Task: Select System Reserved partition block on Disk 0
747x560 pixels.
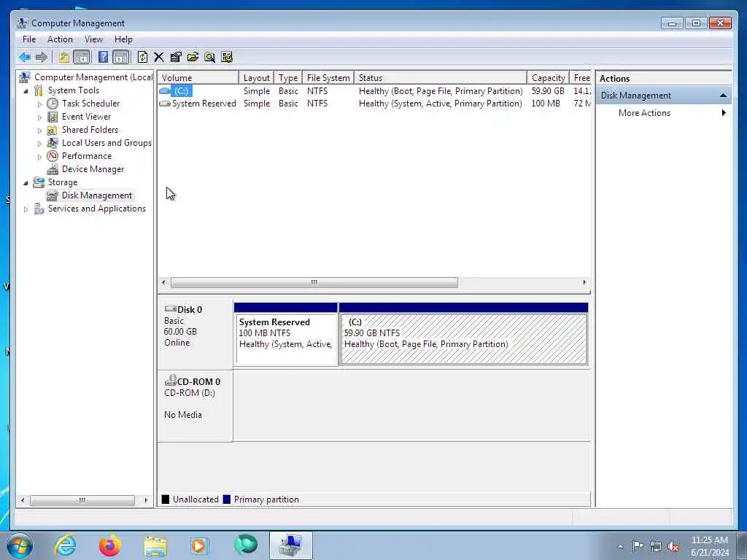Action: [x=286, y=335]
